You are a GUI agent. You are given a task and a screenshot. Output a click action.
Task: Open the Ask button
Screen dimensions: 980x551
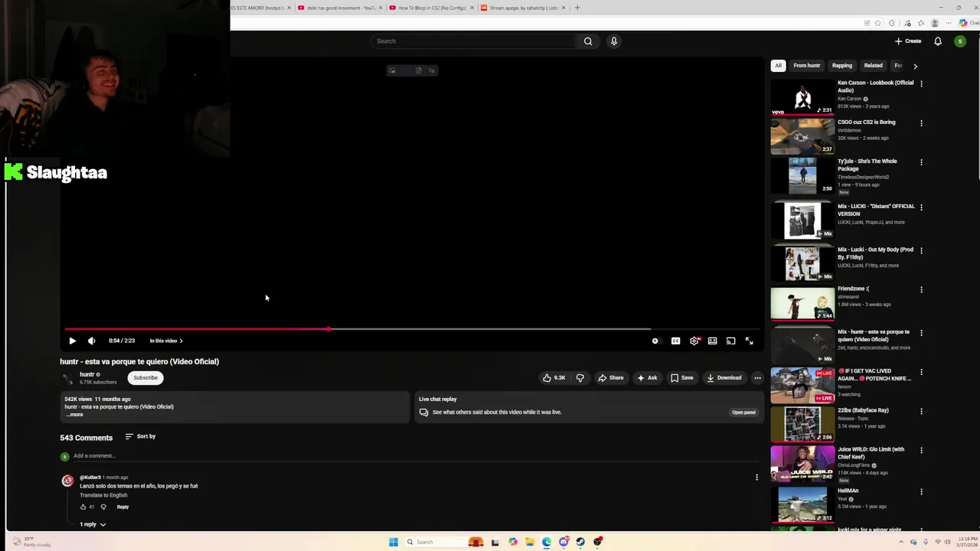point(647,377)
